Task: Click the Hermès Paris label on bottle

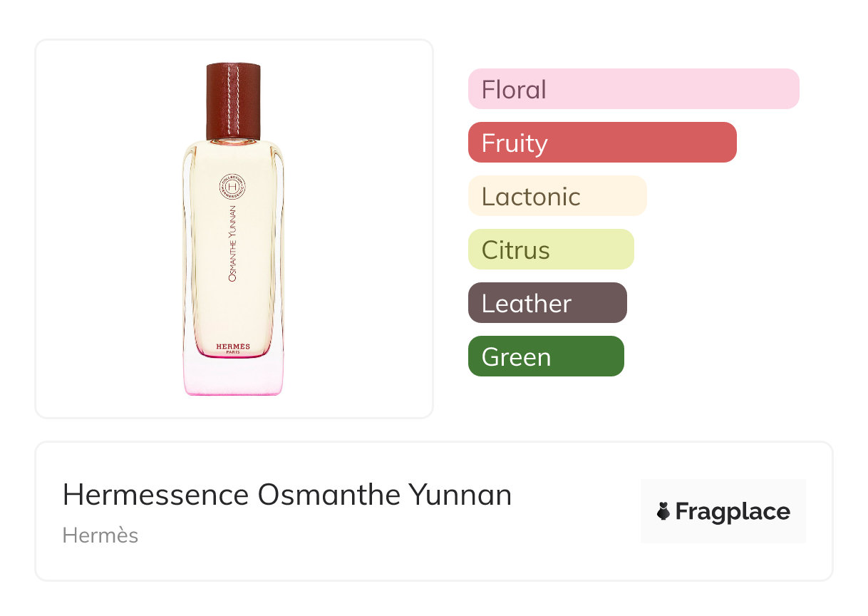Action: pos(233,348)
